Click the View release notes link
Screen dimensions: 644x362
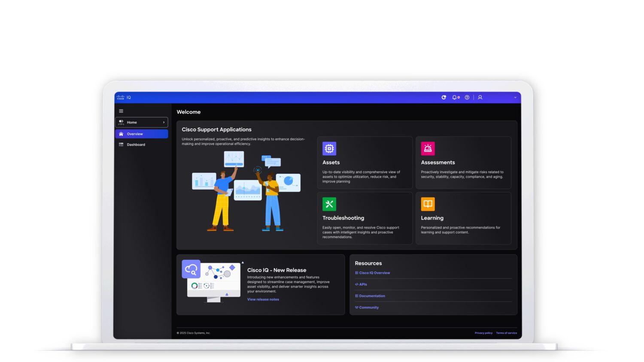coord(263,299)
